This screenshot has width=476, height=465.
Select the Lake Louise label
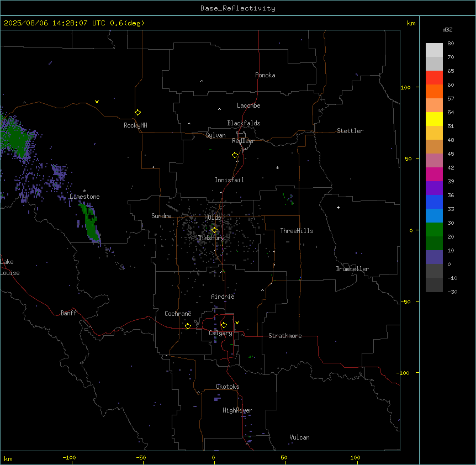tap(10, 267)
